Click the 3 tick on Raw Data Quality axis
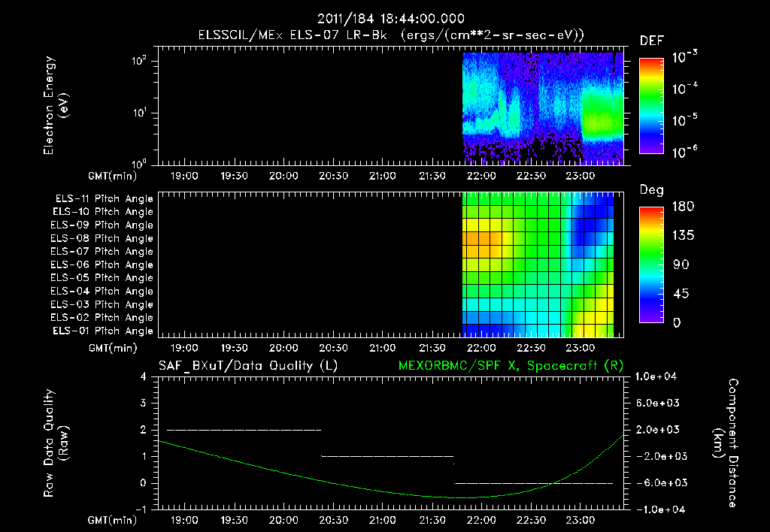Viewport: 770px width, 532px height. tap(144, 403)
